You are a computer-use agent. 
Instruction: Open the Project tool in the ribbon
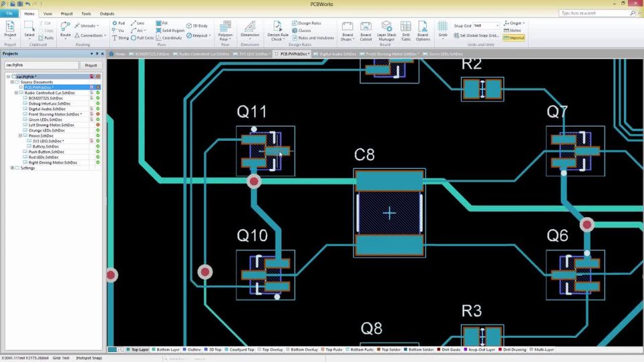tap(10, 29)
